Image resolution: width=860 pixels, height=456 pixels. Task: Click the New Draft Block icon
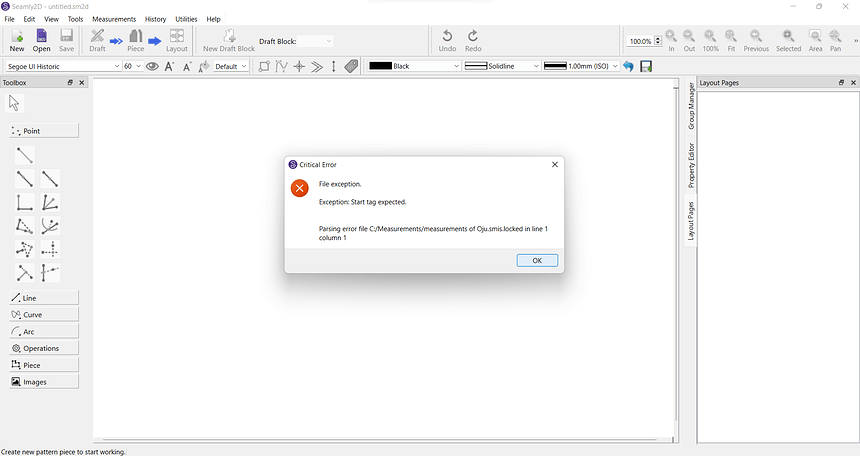[x=229, y=36]
